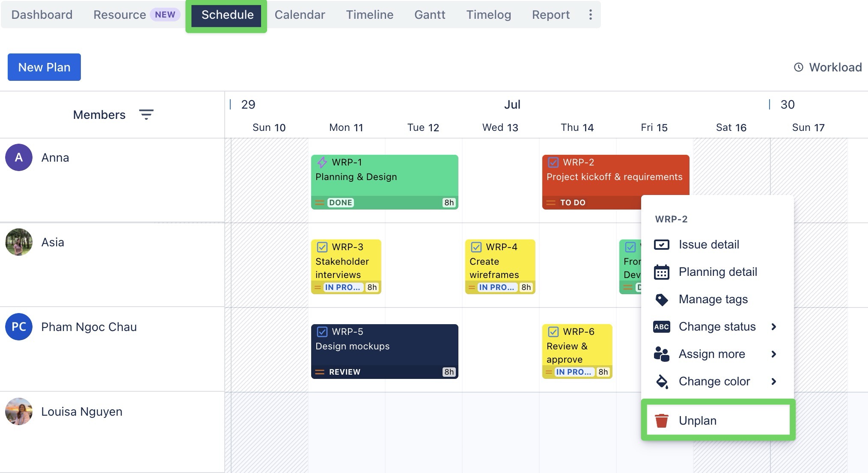Click the New Plan button
The width and height of the screenshot is (868, 473).
[x=44, y=67]
